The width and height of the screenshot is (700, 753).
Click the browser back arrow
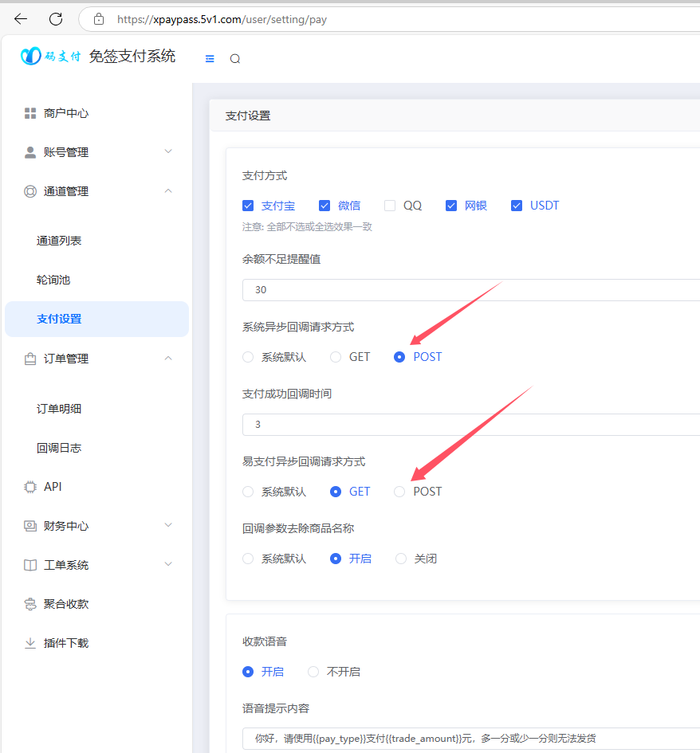tap(21, 19)
